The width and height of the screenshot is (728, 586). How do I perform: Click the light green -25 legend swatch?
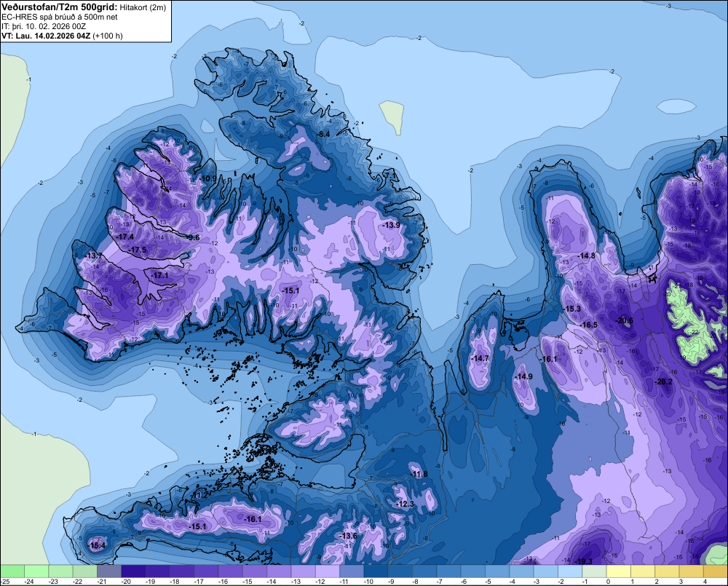(x=12, y=571)
